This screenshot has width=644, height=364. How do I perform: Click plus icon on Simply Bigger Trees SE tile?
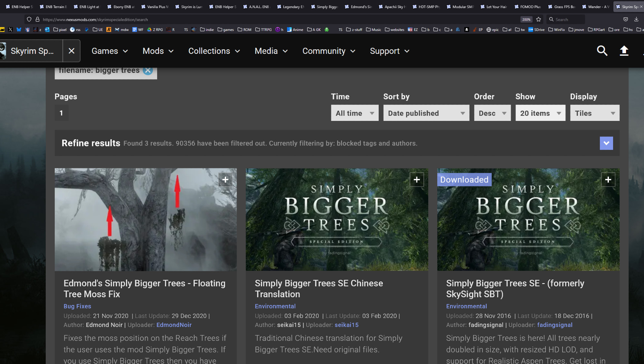point(608,180)
